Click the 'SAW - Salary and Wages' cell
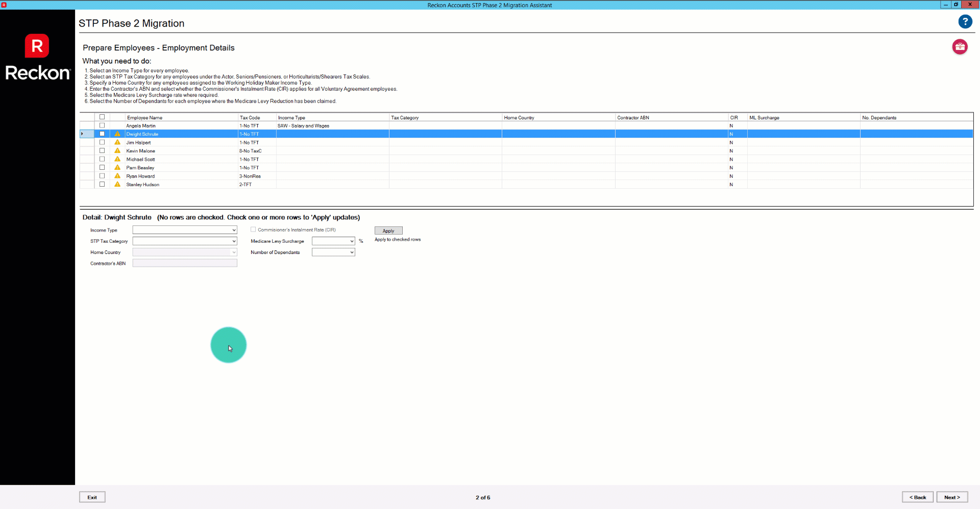This screenshot has width=980, height=509. 333,125
